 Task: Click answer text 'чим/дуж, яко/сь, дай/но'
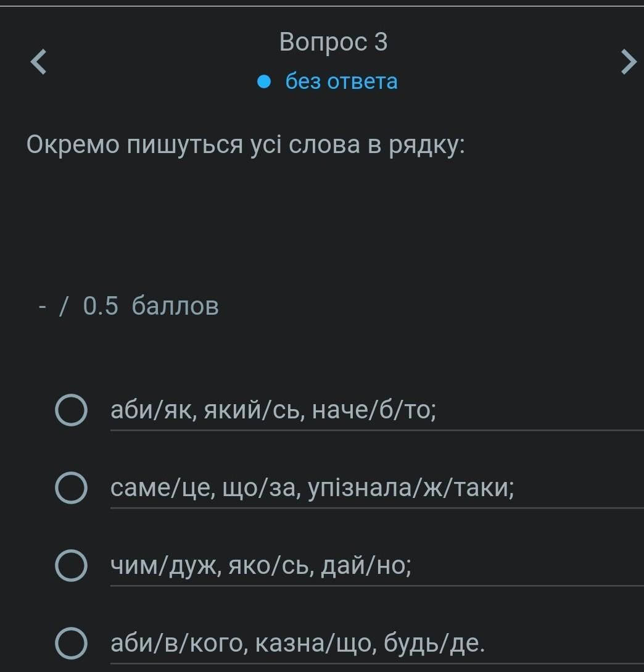click(x=261, y=566)
